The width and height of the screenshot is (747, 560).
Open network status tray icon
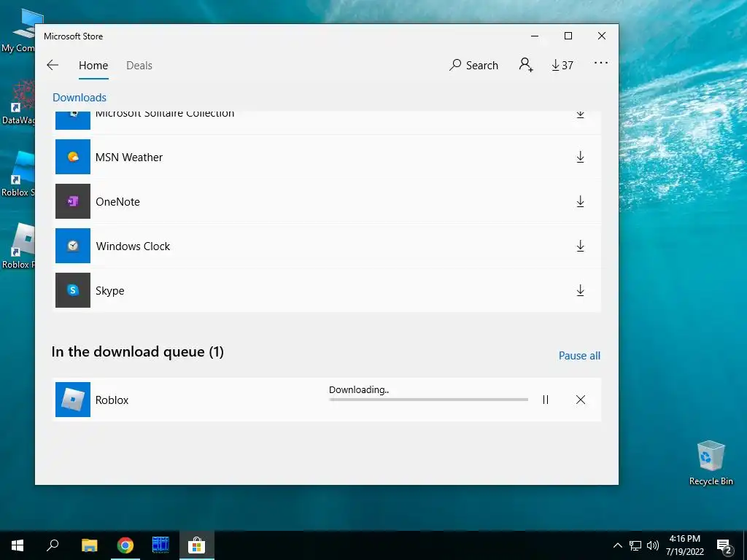tap(635, 545)
